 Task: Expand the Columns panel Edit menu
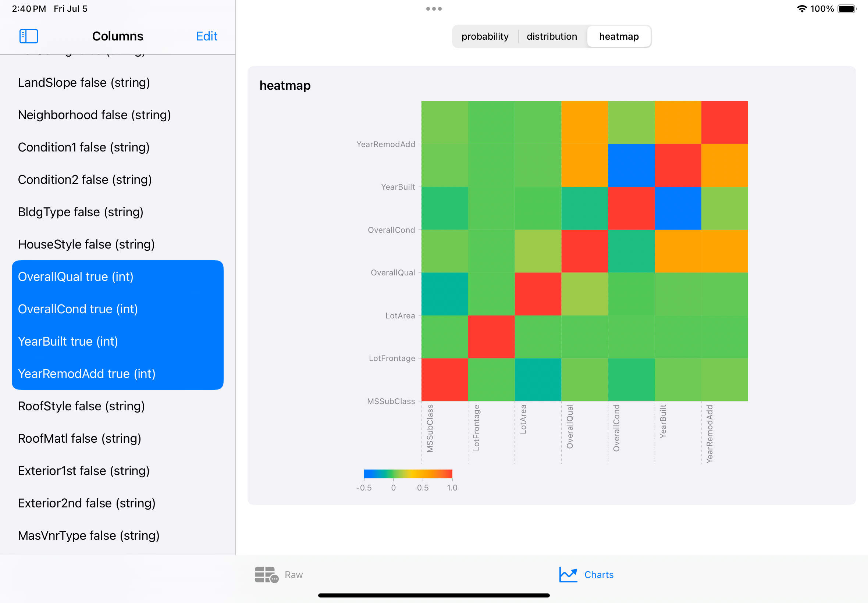208,36
